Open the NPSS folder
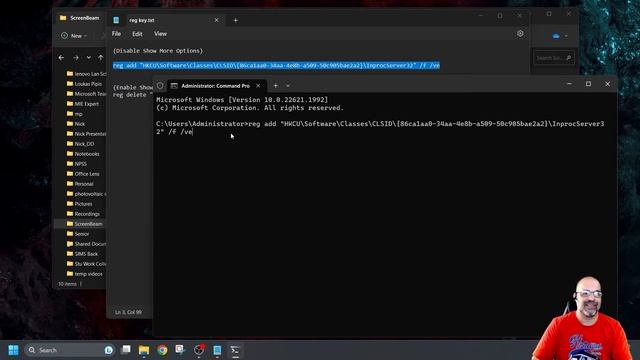This screenshot has width=640, height=360. point(77,164)
